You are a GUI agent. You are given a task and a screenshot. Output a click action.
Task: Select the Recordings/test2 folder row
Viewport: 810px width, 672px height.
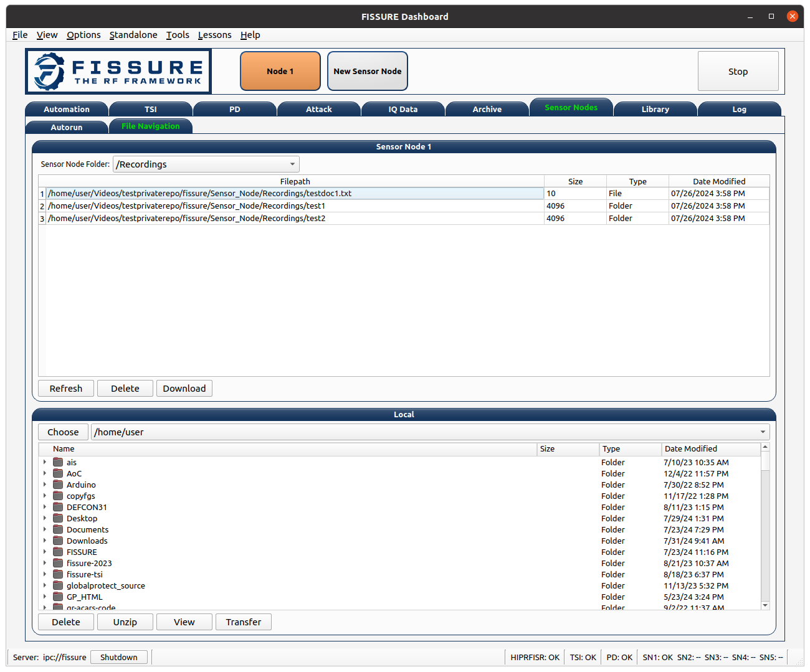(x=295, y=219)
